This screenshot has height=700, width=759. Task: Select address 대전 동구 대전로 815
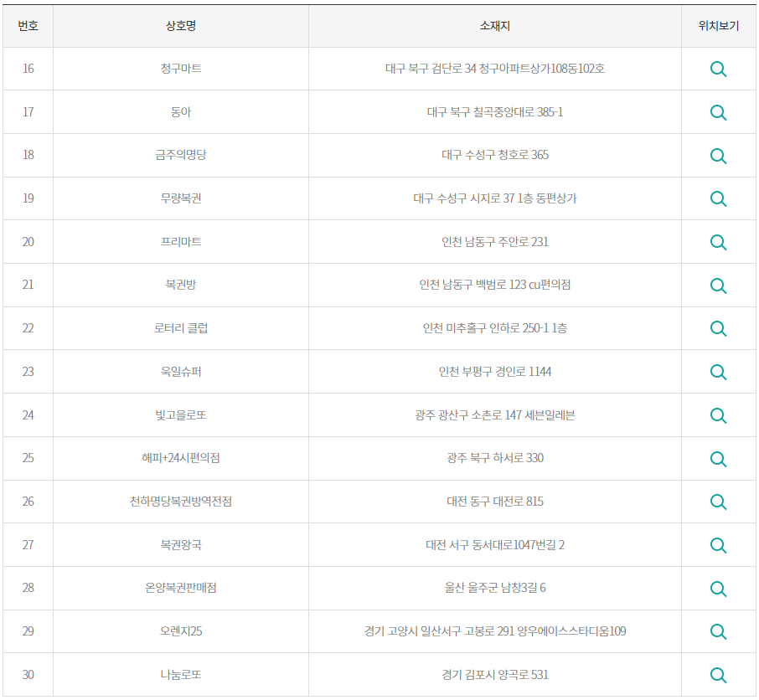495,502
